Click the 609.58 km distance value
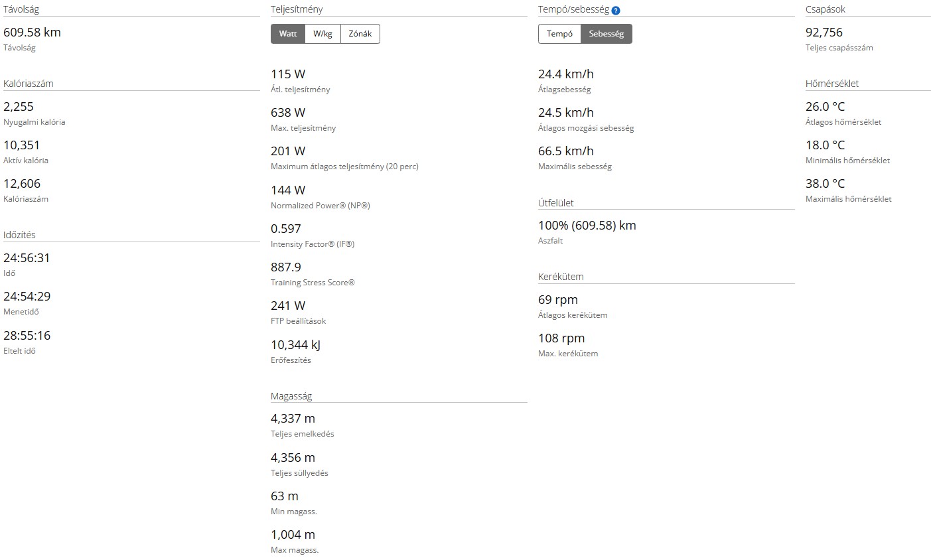931x560 pixels. coord(32,33)
